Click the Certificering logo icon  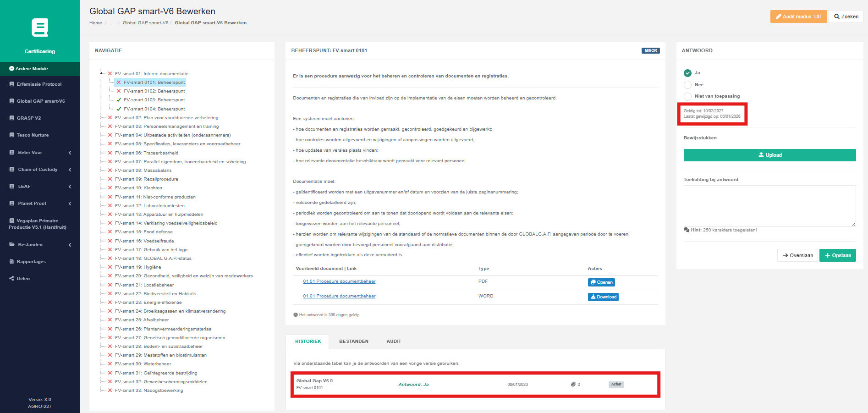40,28
